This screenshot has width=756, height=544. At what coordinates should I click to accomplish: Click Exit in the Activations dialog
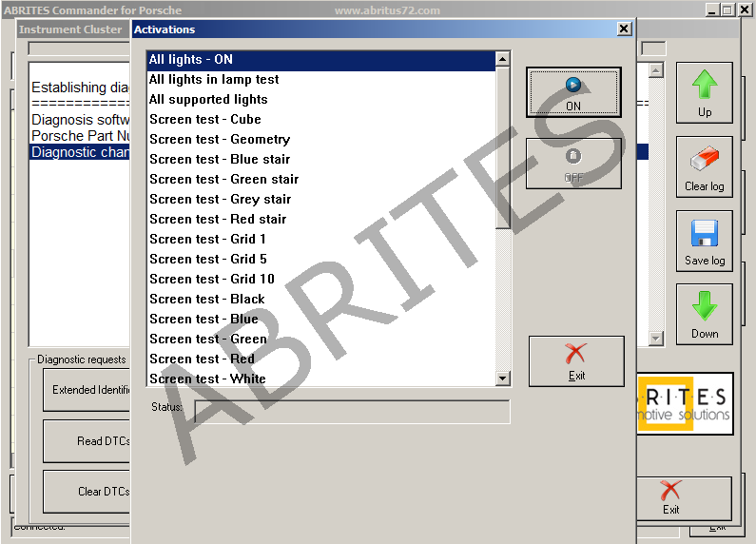coord(576,361)
